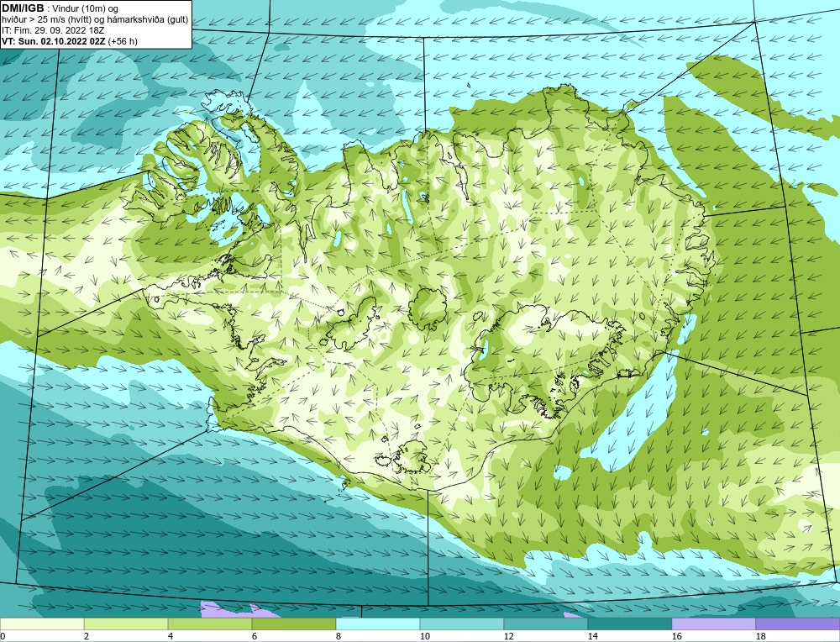Click the legend label '8'
This screenshot has height=642, width=840.
pyautogui.click(x=339, y=636)
